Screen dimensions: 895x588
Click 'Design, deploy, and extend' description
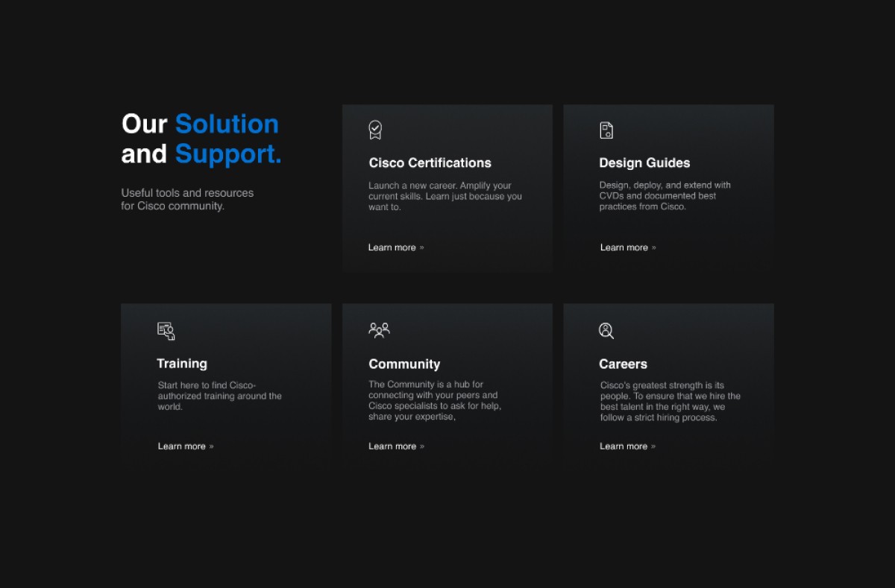tap(665, 196)
